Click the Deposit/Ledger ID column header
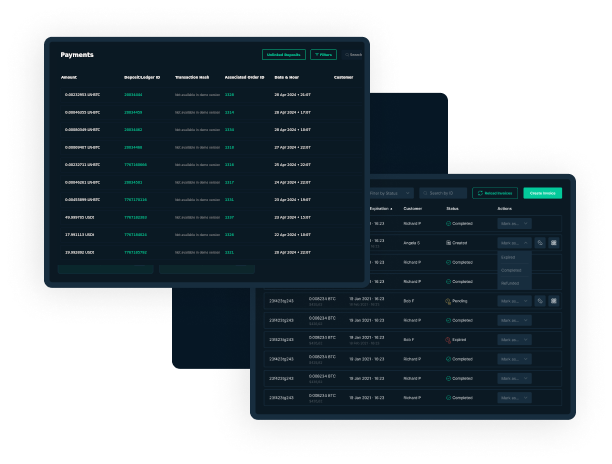The image size is (612, 464). pos(142,77)
